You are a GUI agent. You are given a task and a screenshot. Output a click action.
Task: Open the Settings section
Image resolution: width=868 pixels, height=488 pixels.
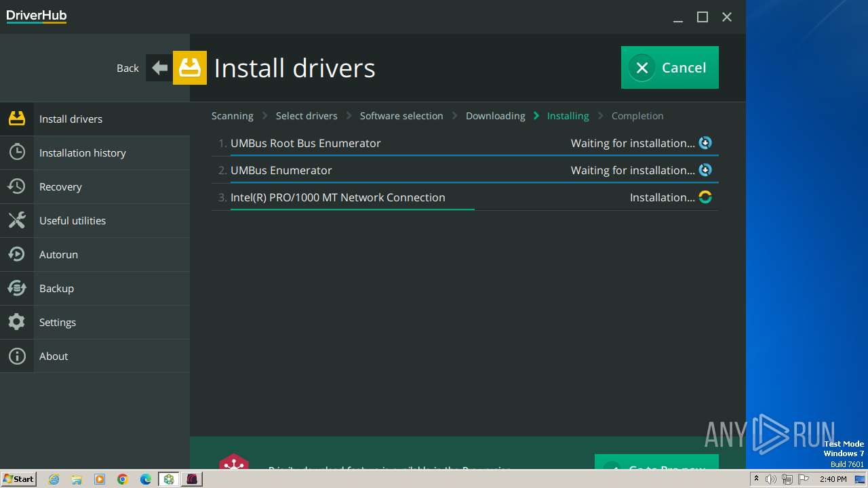[95, 322]
